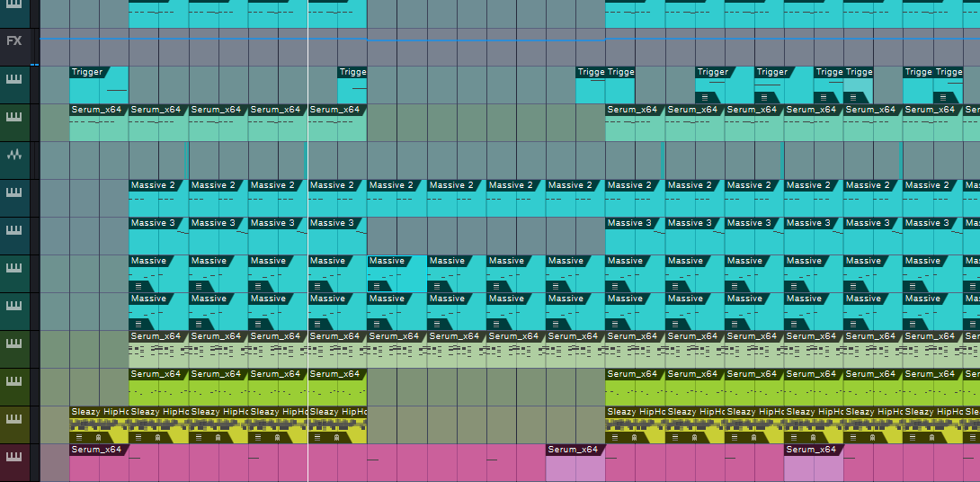Select the teal-green Serum_x64 track's keyboard icon
980x482 pixels.
13,117
